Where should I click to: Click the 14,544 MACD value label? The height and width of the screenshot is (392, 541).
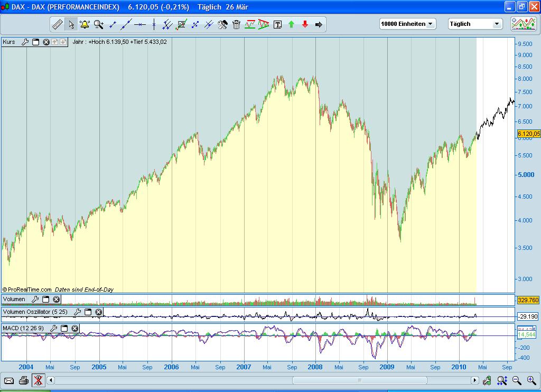pos(527,334)
